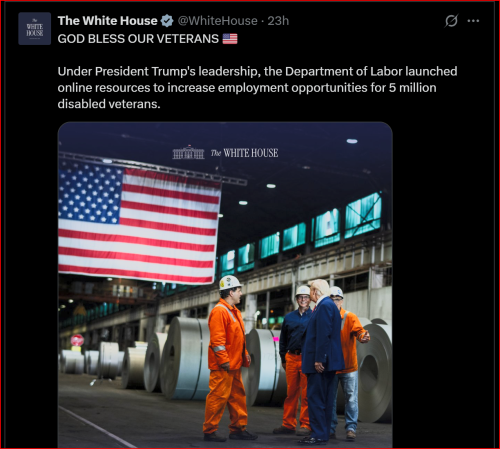Click the steel coils in the photo
Screen dimensions: 500x449
tap(185, 358)
